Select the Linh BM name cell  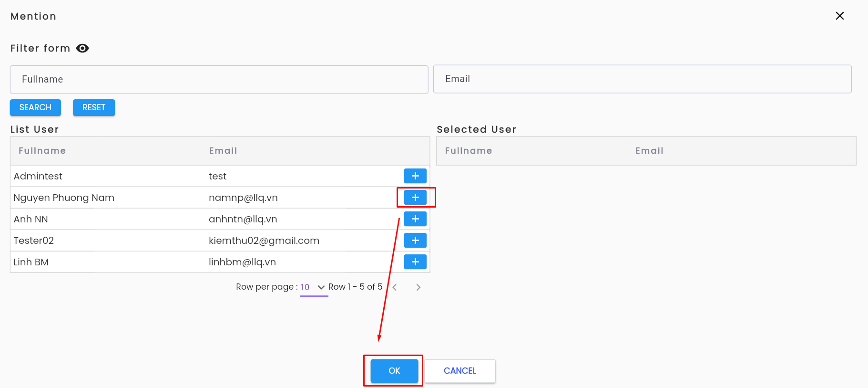pyautogui.click(x=31, y=262)
